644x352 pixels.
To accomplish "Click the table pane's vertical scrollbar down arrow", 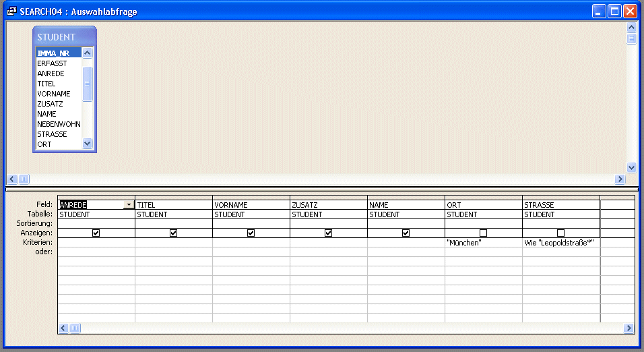I will click(x=631, y=167).
